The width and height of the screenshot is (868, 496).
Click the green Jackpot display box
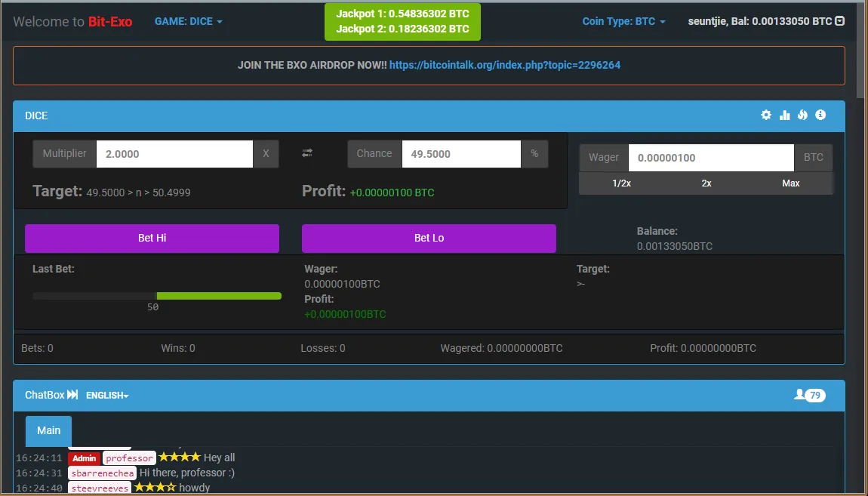[402, 22]
